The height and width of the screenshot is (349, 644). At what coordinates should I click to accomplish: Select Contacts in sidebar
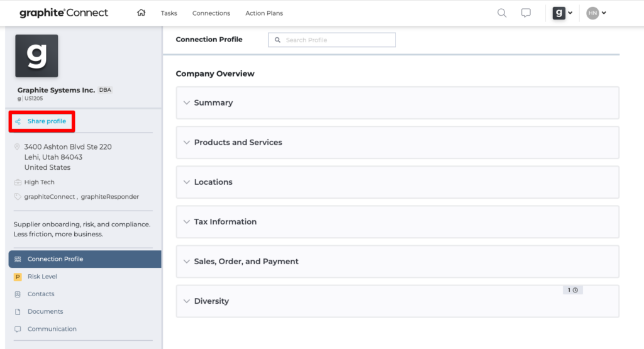click(41, 294)
